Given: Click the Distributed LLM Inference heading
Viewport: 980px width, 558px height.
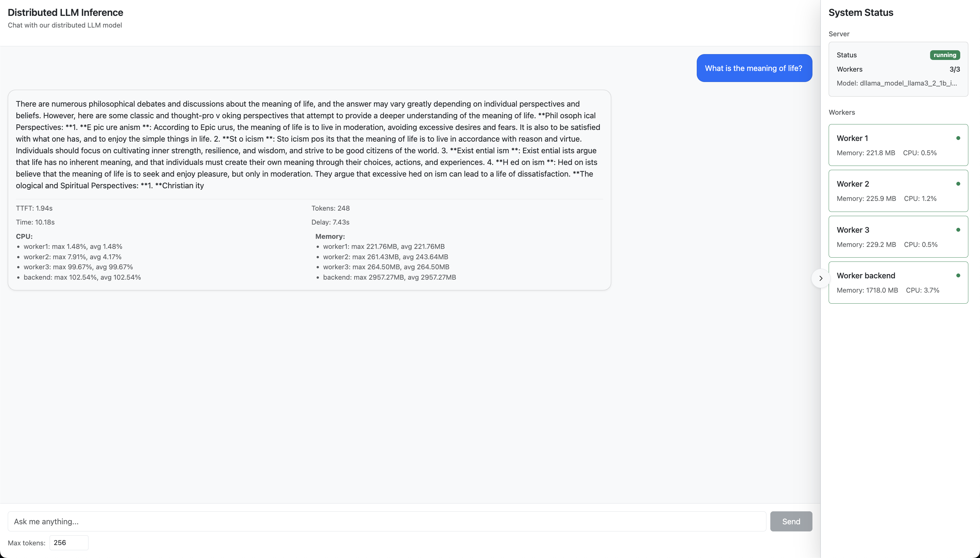Looking at the screenshot, I should tap(65, 13).
